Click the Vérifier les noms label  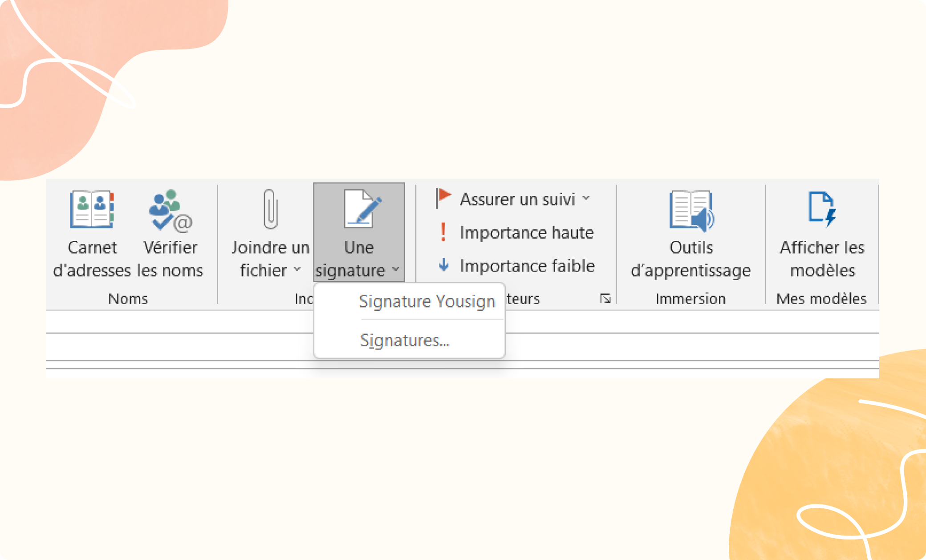tap(171, 258)
